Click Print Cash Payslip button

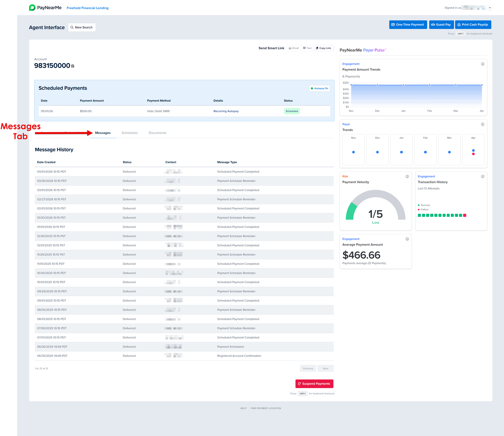click(472, 25)
